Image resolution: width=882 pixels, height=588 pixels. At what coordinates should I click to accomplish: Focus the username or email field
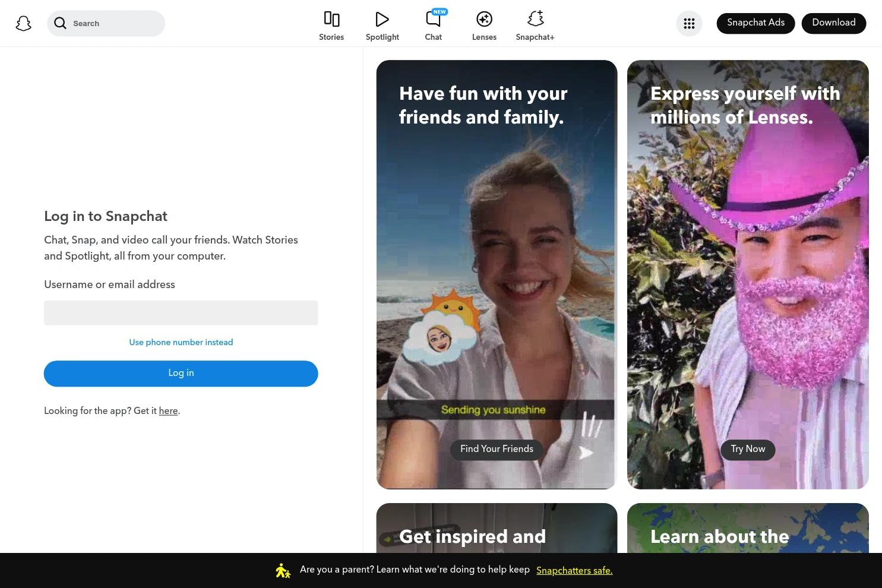[x=181, y=313]
